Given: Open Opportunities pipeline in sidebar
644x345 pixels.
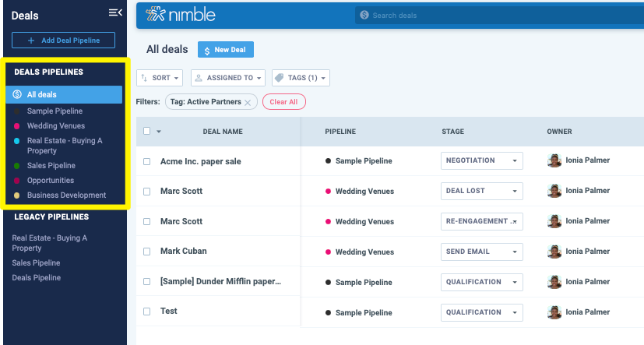Looking at the screenshot, I should pos(51,181).
